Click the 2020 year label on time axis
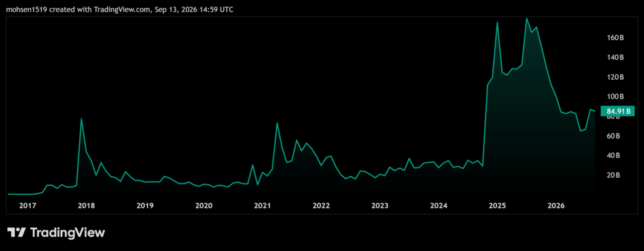This screenshot has height=251, width=644. [x=204, y=205]
